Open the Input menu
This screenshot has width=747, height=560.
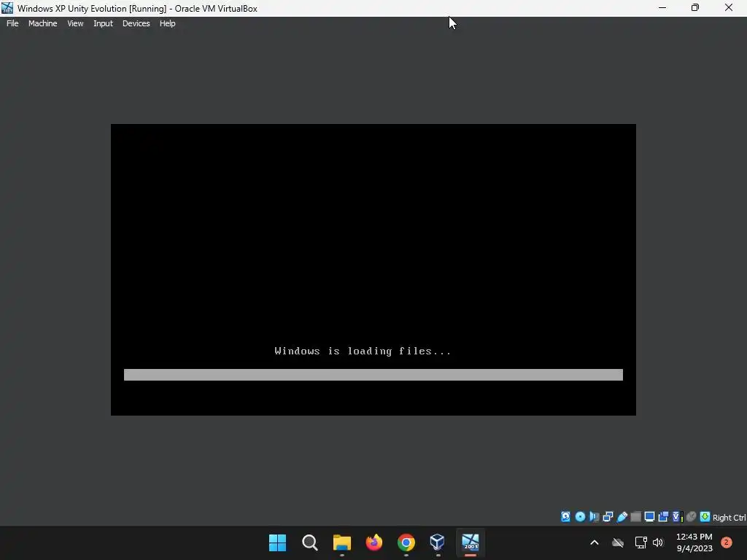(103, 23)
